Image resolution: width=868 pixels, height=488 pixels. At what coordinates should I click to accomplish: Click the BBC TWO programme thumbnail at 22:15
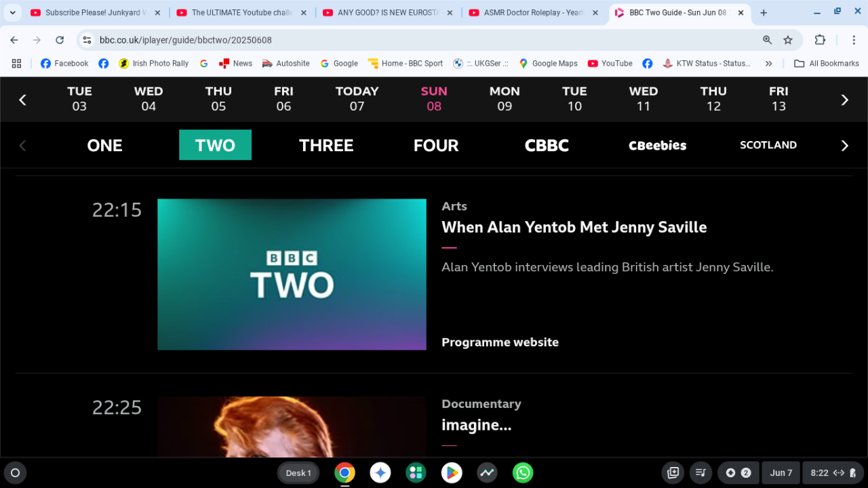point(292,274)
